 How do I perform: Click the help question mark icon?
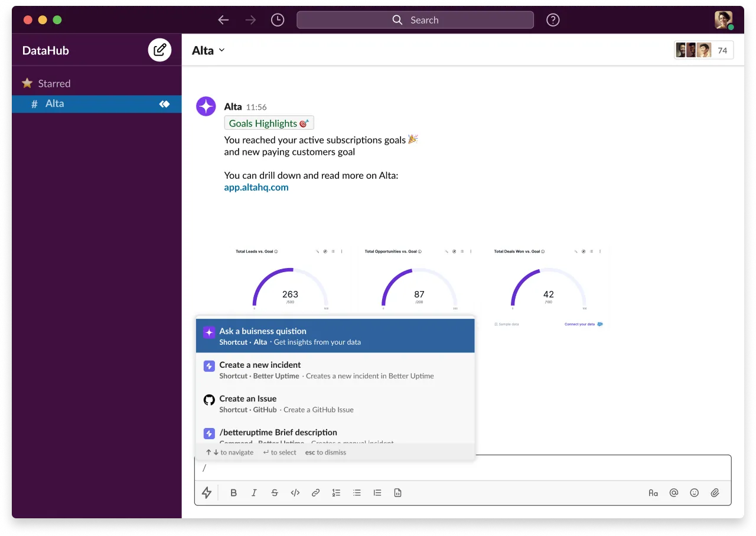(x=553, y=20)
